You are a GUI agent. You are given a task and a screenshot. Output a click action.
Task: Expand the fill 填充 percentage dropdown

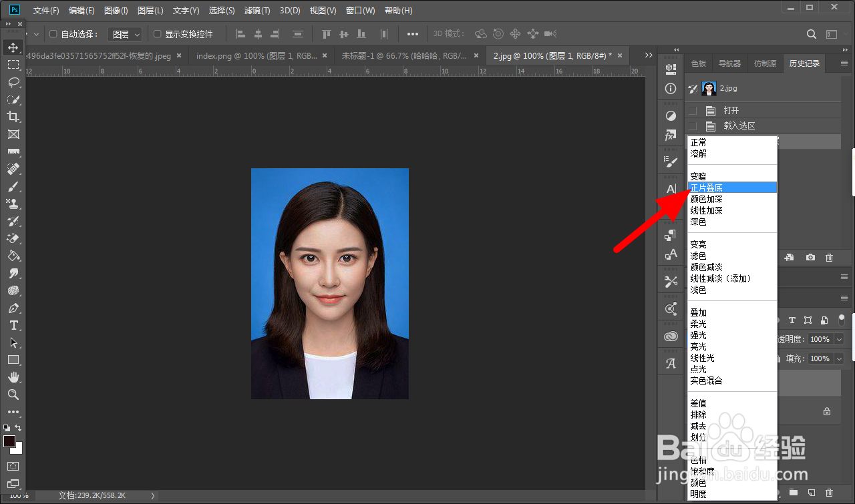click(x=840, y=358)
